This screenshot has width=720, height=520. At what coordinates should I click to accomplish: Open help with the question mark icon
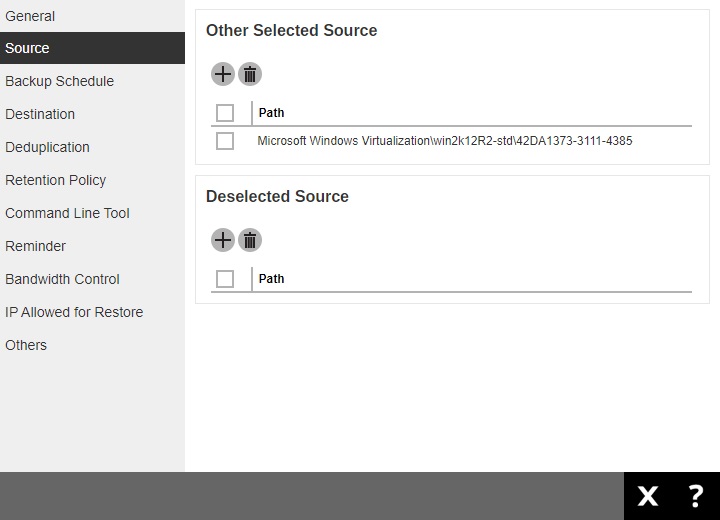[696, 495]
